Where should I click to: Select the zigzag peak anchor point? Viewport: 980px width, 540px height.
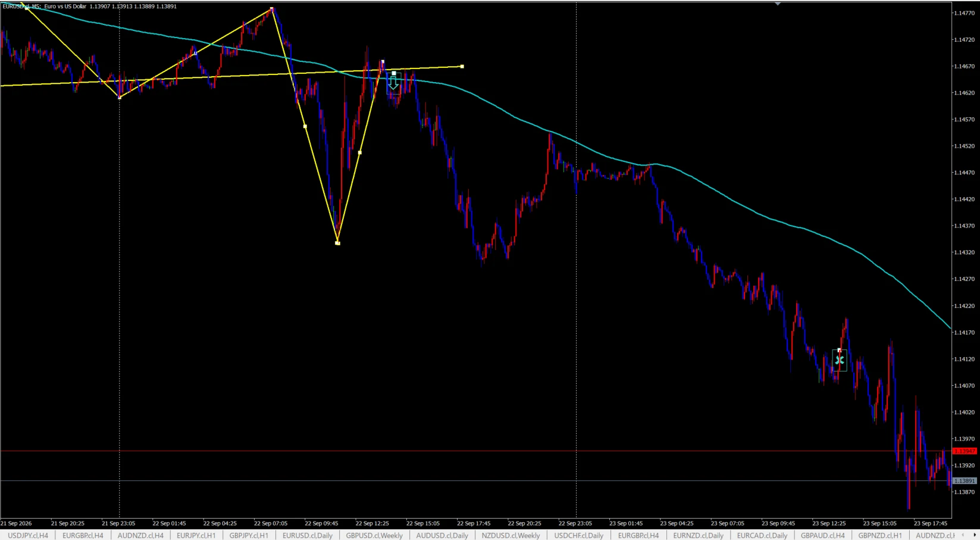[272, 9]
